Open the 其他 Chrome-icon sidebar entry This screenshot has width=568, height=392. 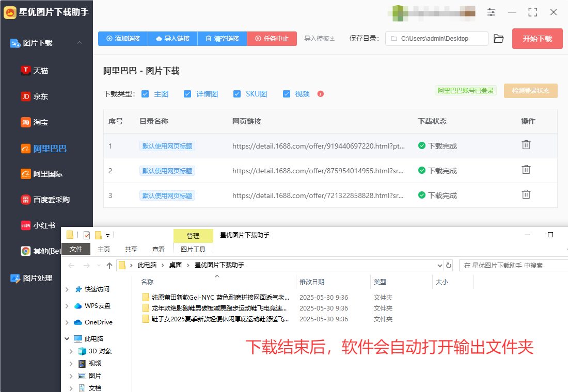point(41,251)
